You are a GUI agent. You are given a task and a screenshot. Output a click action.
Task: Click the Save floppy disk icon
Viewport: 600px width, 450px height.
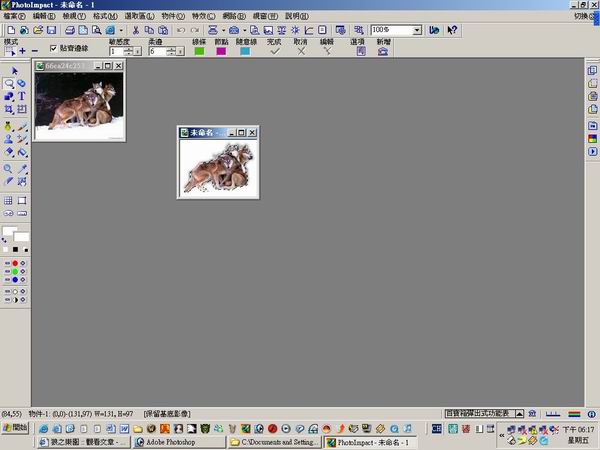click(x=51, y=30)
